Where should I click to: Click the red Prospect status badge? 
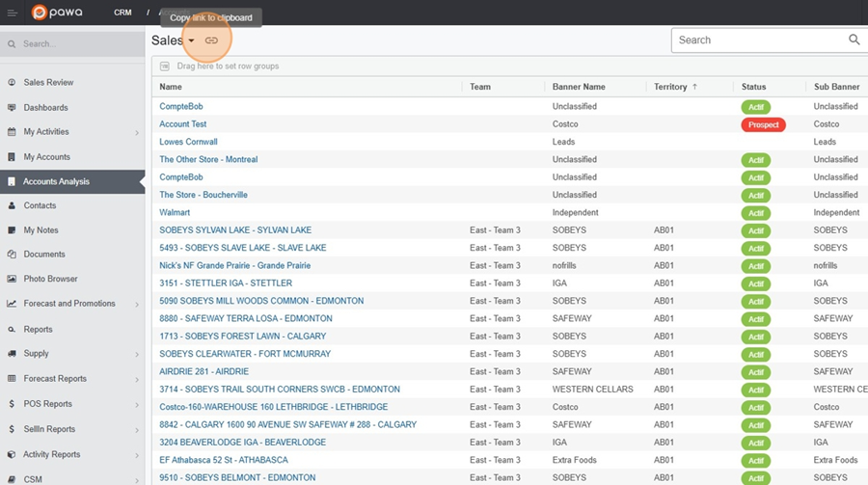(x=764, y=124)
